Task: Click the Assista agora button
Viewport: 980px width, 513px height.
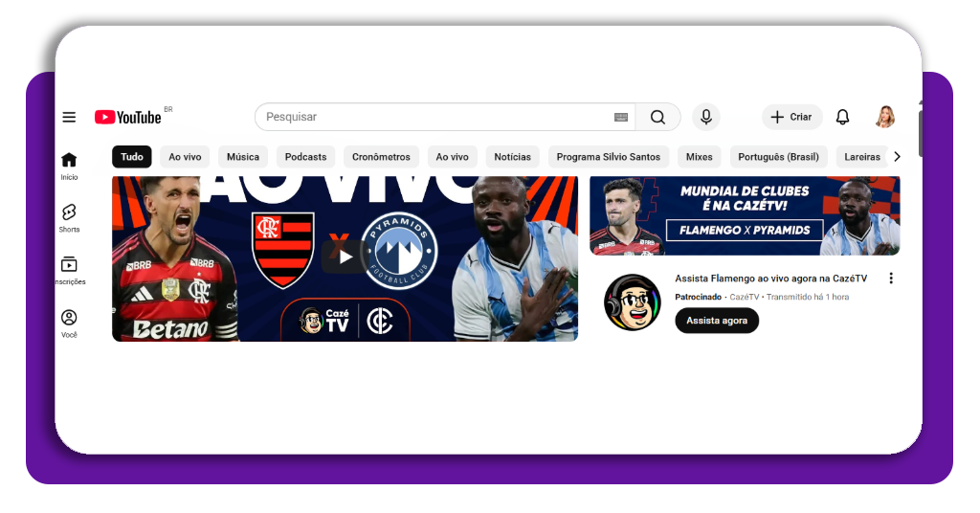Action: click(x=717, y=321)
